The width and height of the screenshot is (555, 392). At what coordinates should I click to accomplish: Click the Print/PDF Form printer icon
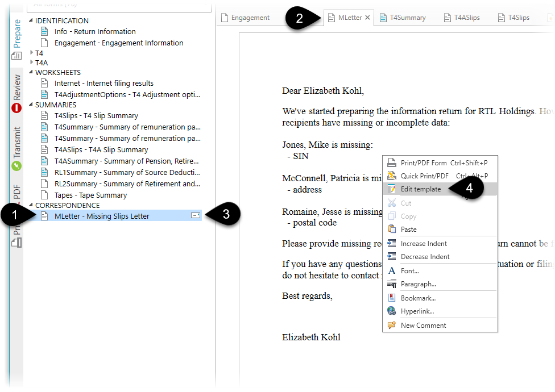tap(392, 163)
